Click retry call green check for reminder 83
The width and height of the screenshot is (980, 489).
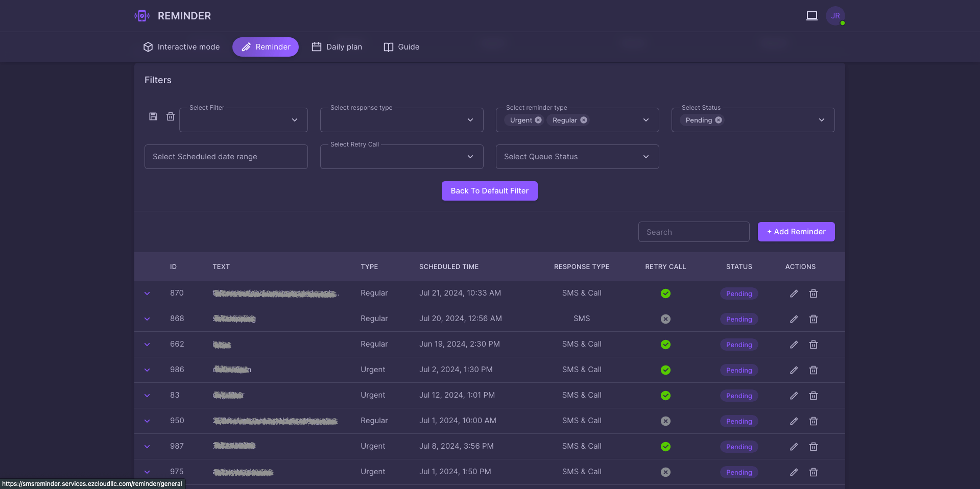(x=665, y=396)
